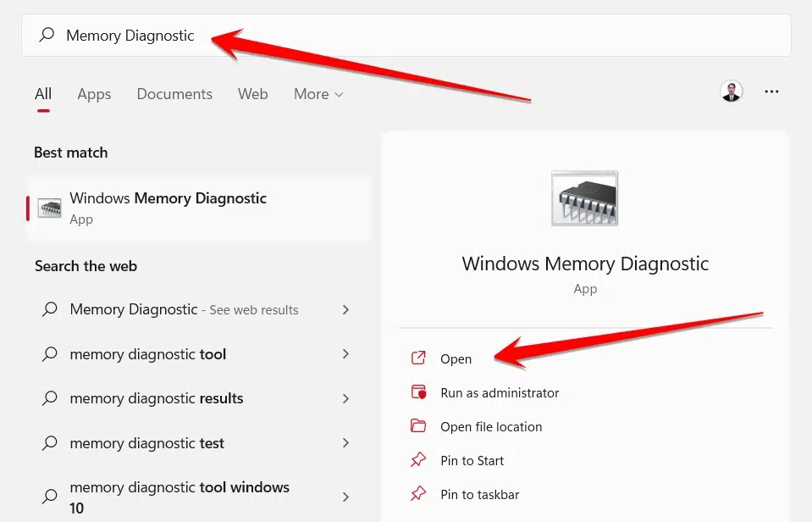Click the Run as administrator shield icon

pyautogui.click(x=418, y=392)
